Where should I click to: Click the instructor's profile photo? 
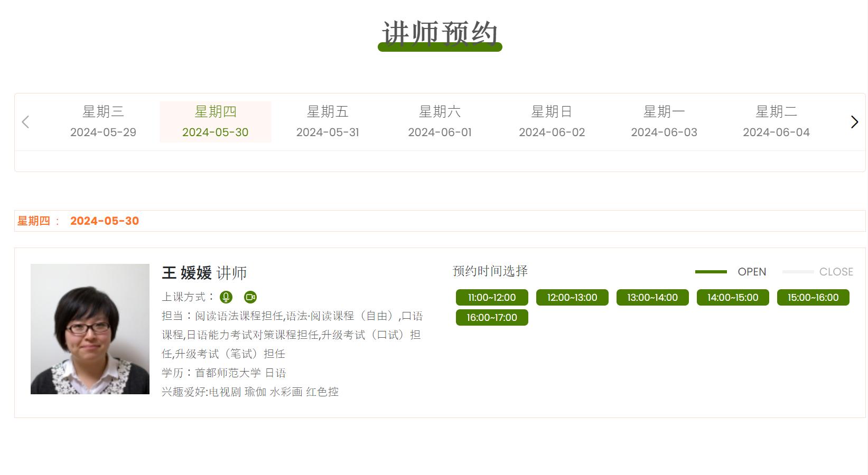click(90, 329)
